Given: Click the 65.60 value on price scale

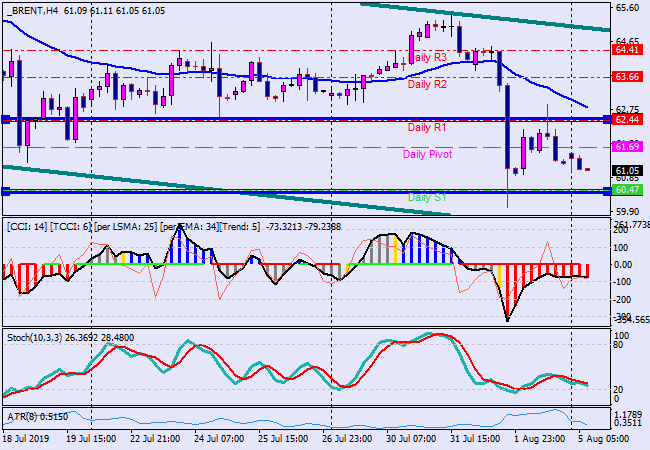Looking at the screenshot, I should coord(627,7).
